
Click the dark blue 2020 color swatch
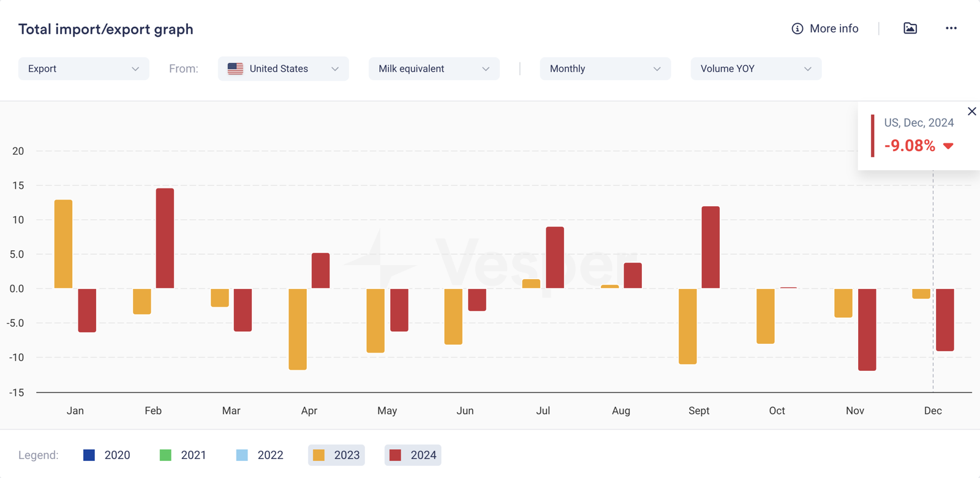pyautogui.click(x=89, y=455)
